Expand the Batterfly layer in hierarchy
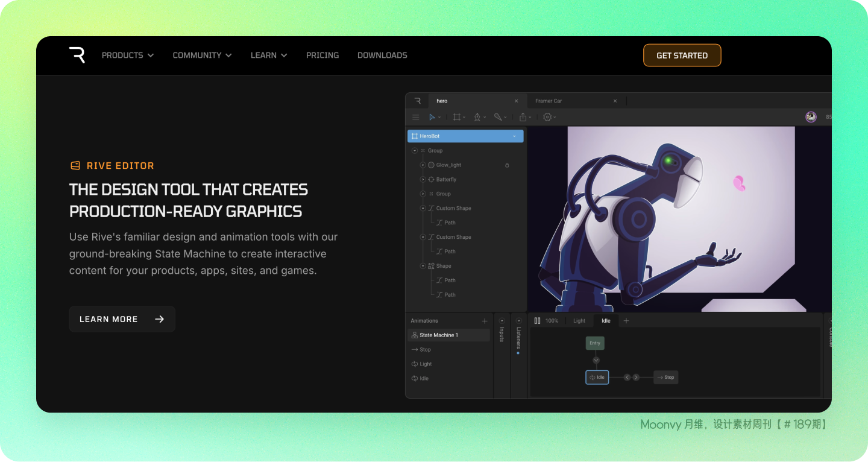The image size is (868, 462). pos(423,180)
